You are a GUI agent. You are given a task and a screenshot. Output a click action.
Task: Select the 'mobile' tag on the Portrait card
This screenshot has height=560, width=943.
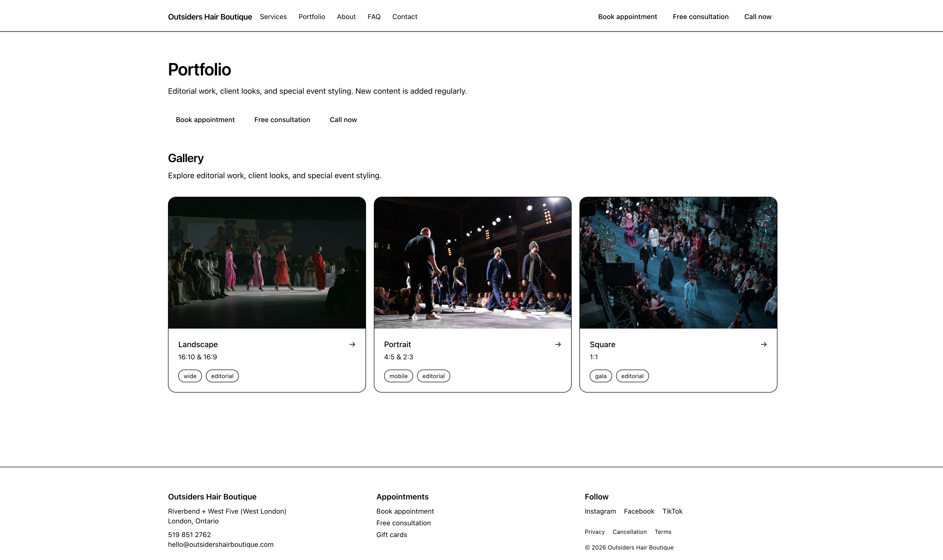[x=398, y=376]
